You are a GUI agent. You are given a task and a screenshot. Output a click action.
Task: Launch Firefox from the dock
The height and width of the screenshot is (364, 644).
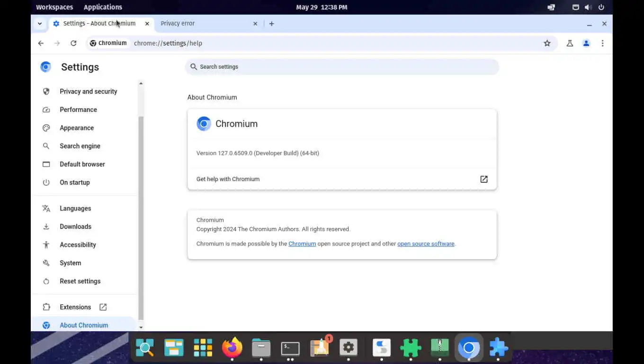(x=232, y=348)
